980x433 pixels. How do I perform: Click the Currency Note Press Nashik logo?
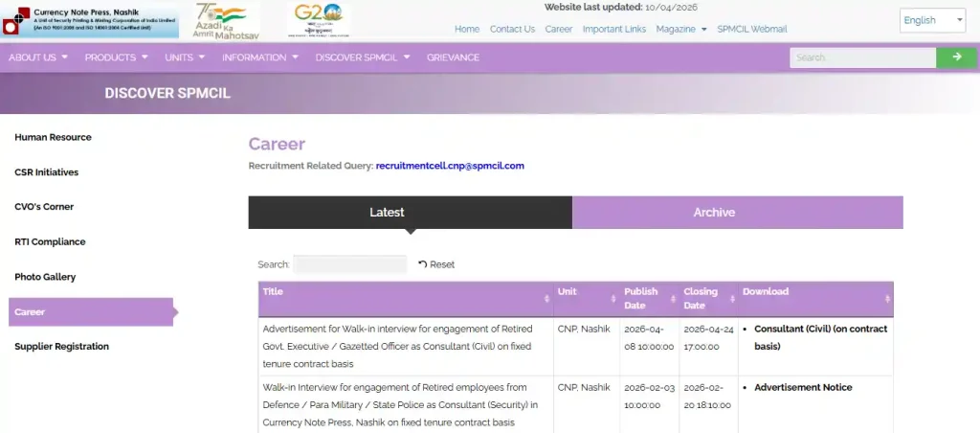pos(90,20)
